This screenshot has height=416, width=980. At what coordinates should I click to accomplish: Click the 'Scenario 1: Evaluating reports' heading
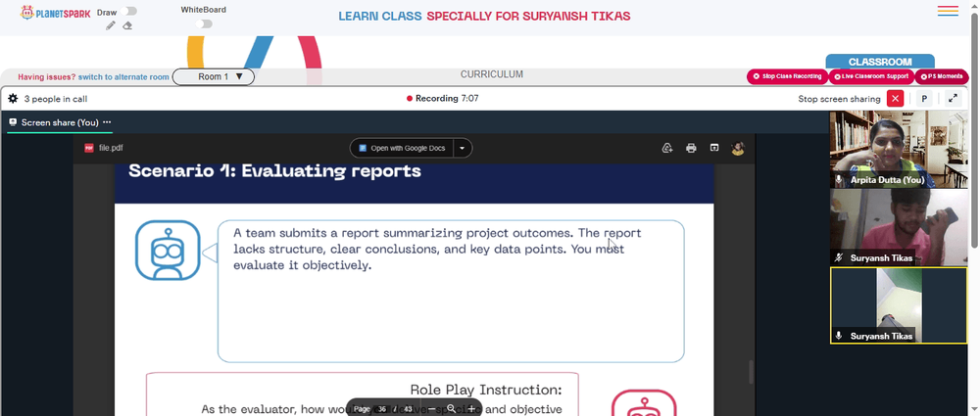click(x=274, y=170)
